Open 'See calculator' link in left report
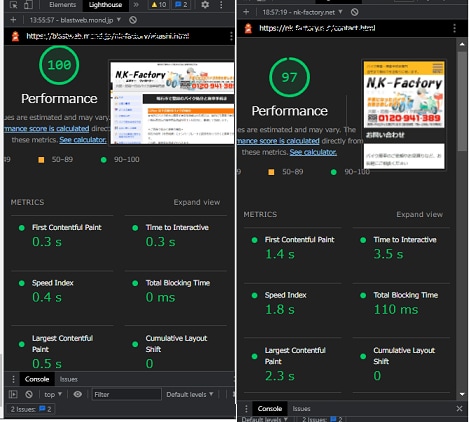The image size is (470, 422). point(83,140)
